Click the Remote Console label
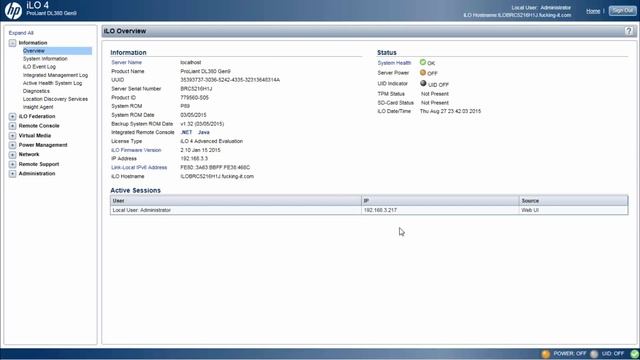The image size is (640, 360). [39, 126]
